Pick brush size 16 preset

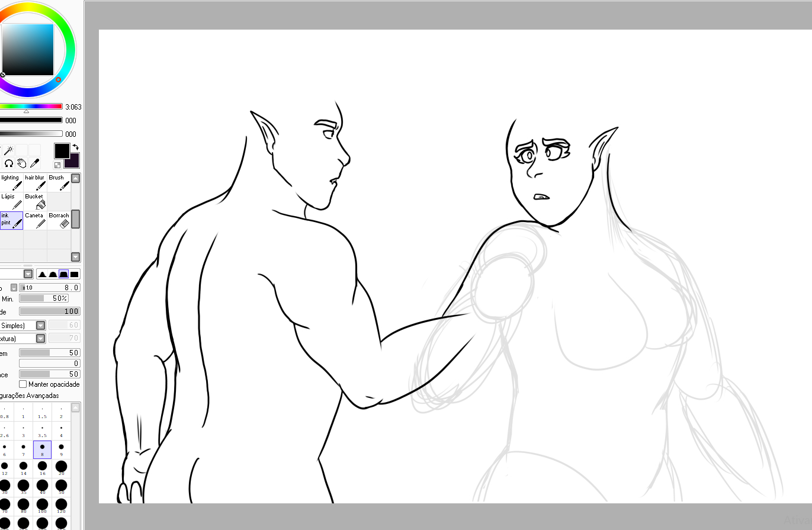pos(42,468)
